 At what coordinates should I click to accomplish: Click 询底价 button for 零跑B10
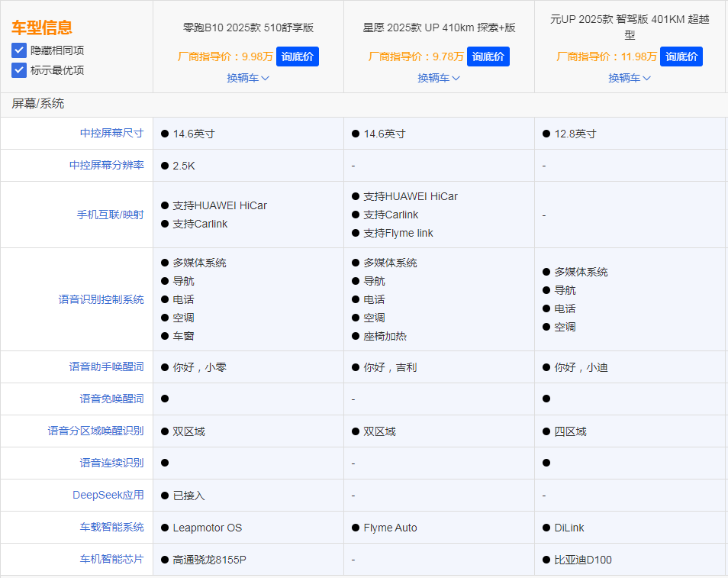(x=297, y=56)
